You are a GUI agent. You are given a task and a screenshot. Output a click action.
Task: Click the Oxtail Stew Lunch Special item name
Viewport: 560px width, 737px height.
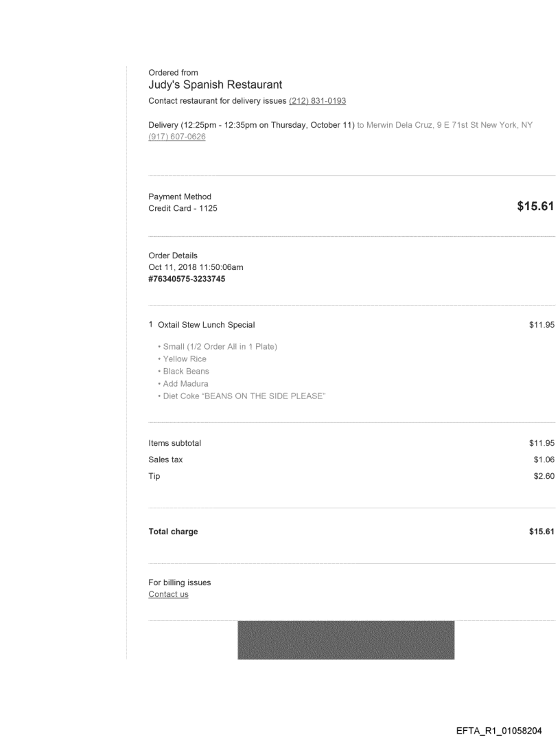(x=206, y=325)
